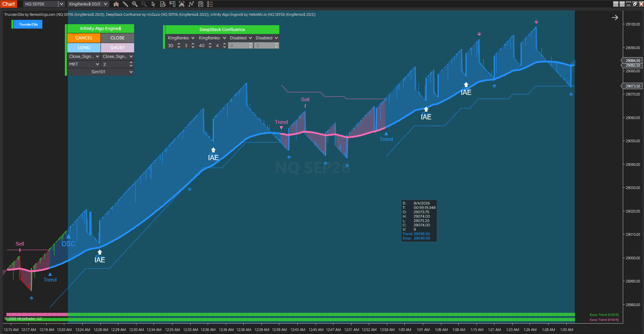The image size is (644, 334).
Task: Click the disabled field showing 5
Action: point(267,46)
